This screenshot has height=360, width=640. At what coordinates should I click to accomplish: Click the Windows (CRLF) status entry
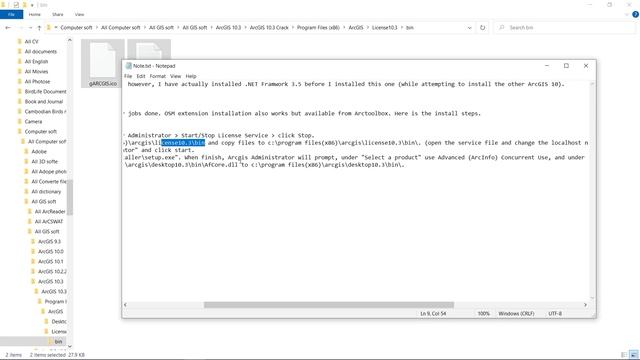(516, 313)
